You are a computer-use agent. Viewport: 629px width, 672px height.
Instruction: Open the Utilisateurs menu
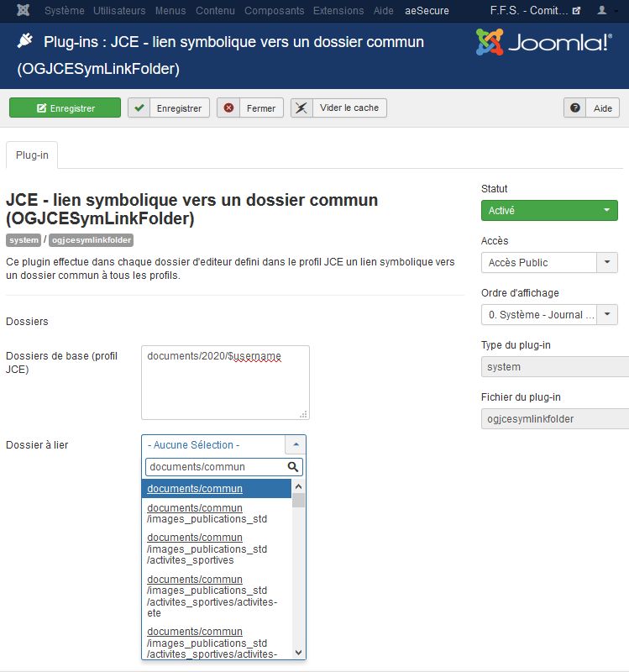(x=119, y=11)
